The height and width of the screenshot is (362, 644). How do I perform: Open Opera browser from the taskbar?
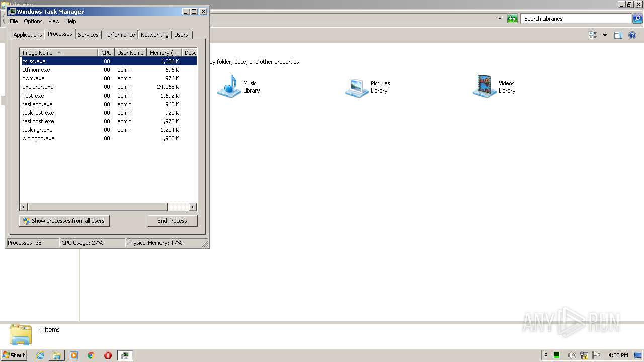tap(108, 355)
